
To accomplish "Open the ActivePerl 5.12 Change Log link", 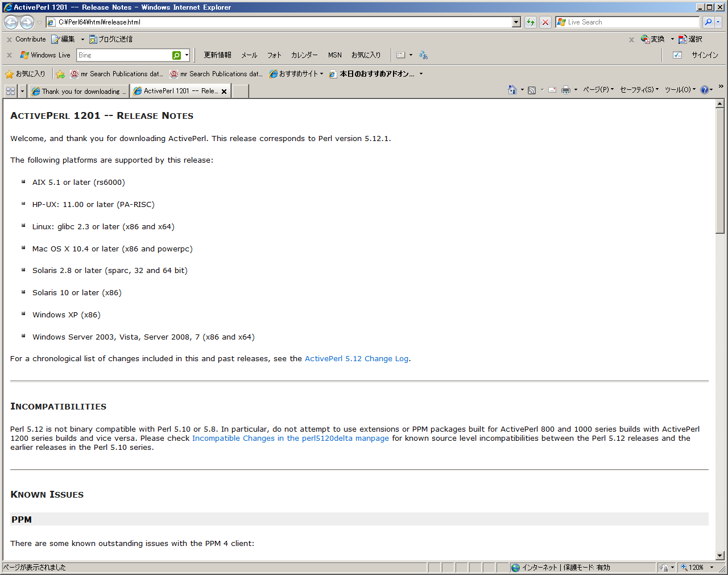I will pos(356,359).
